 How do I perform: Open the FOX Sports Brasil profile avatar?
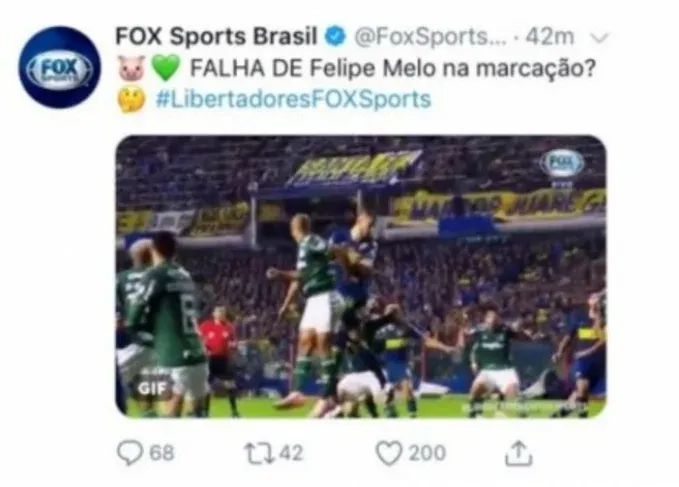60,68
